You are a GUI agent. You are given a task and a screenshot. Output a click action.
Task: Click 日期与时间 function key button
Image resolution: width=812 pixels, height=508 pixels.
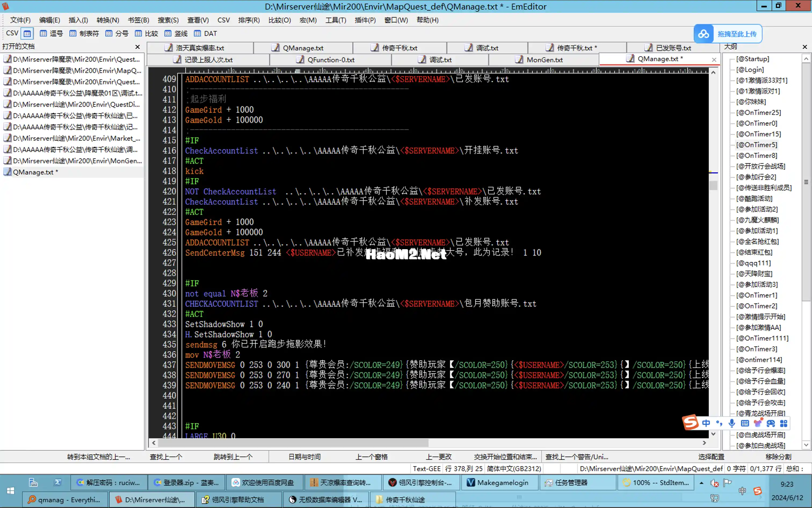[x=304, y=457]
